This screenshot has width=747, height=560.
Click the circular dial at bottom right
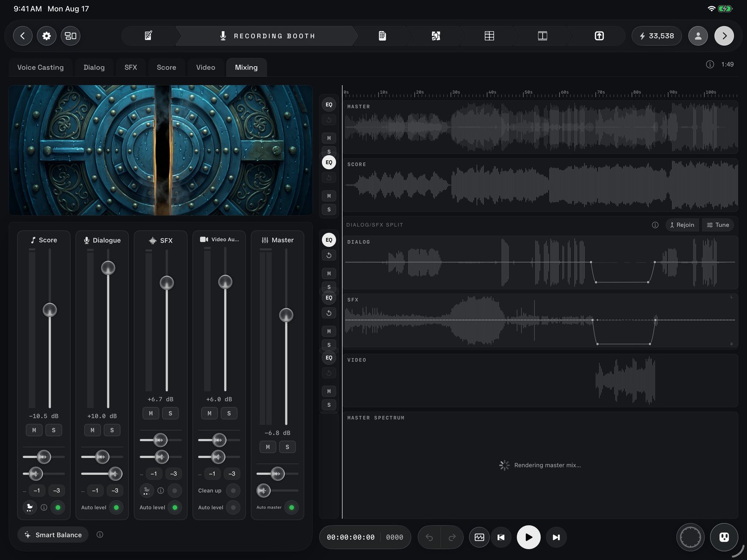[x=691, y=537]
